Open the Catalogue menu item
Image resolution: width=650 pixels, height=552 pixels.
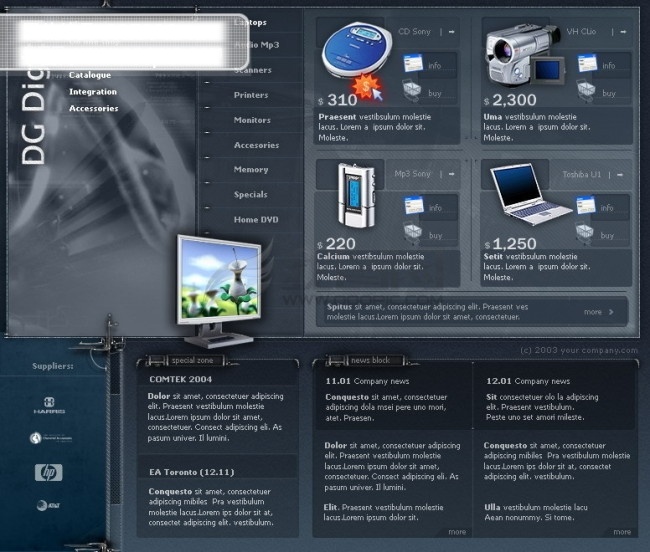(90, 75)
